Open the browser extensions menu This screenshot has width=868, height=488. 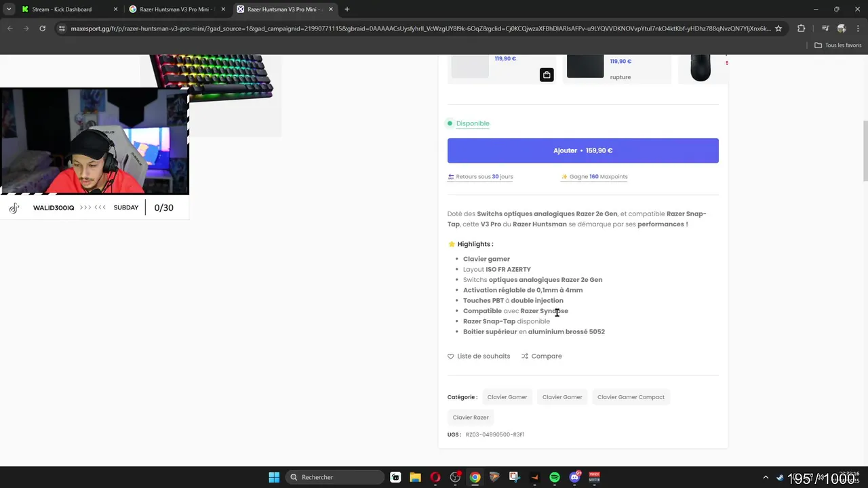pyautogui.click(x=801, y=28)
